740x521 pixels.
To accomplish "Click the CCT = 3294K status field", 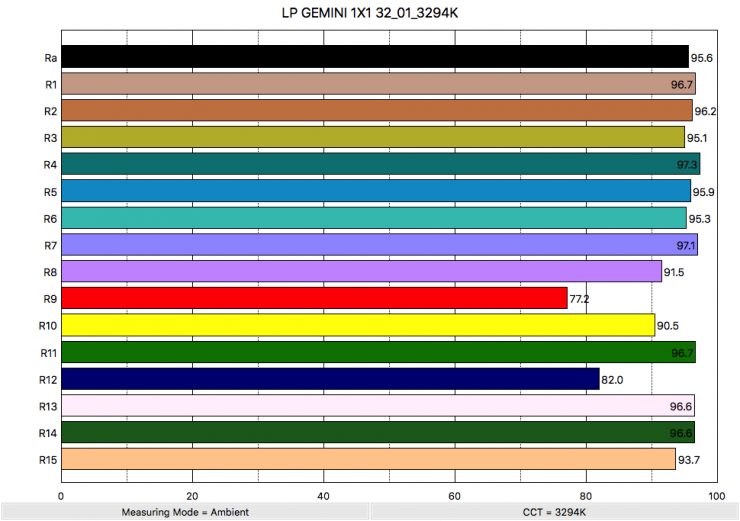I will point(554,512).
